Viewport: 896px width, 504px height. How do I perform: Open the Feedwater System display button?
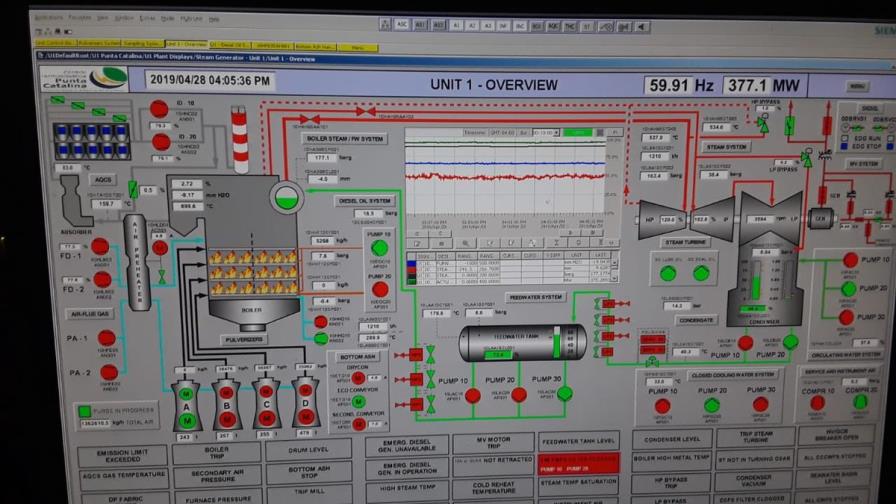click(536, 297)
